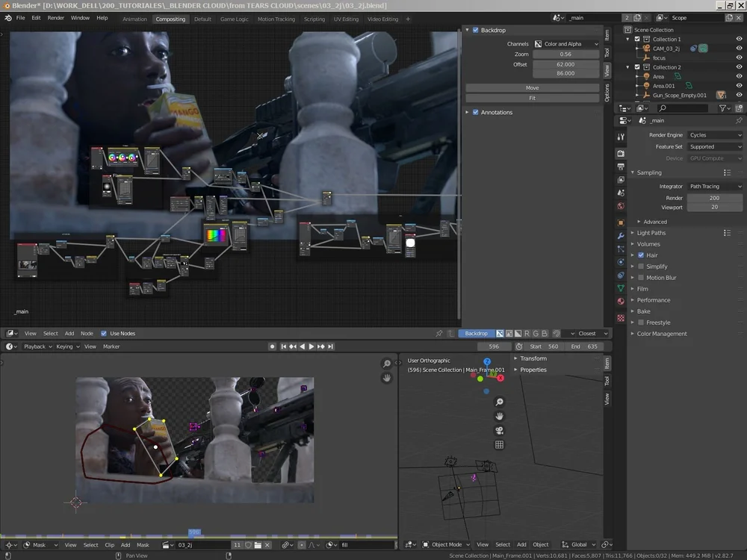Open the Channels dropdown Color and Alpha

(566, 44)
